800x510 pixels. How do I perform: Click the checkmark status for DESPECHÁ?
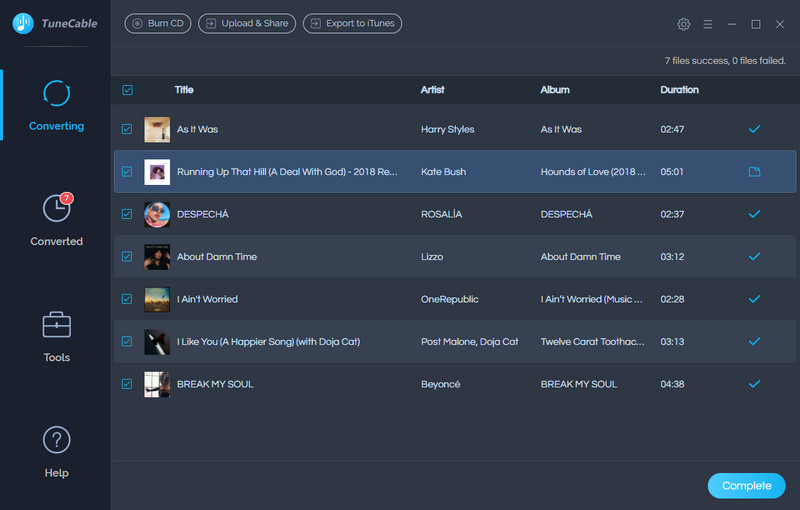point(754,214)
